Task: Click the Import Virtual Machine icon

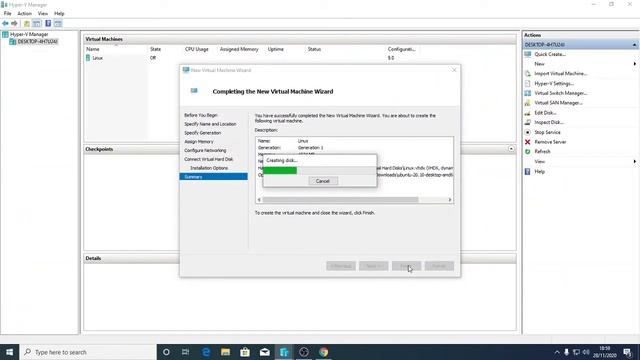Action: pyautogui.click(x=527, y=74)
